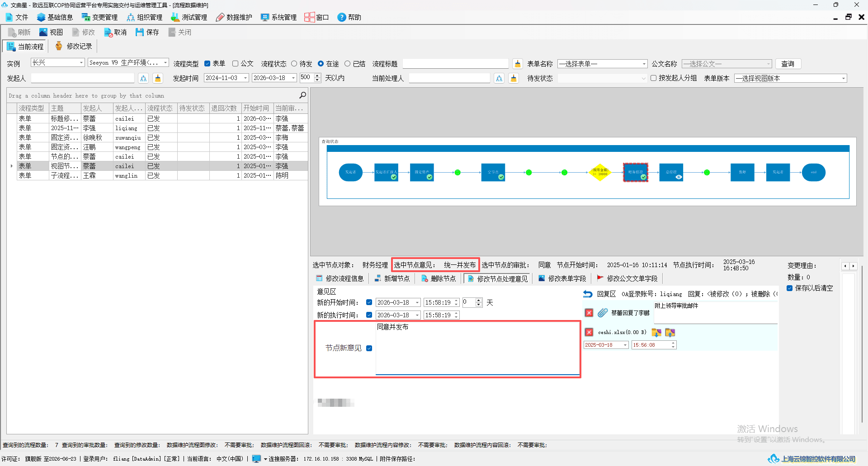Select the 待发 radio button
Screen dimensions: 868x466
point(294,64)
